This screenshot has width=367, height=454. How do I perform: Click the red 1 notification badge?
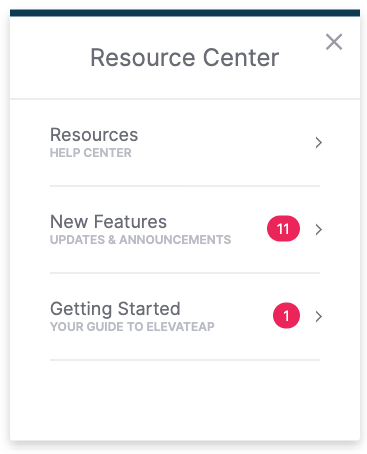tap(286, 316)
